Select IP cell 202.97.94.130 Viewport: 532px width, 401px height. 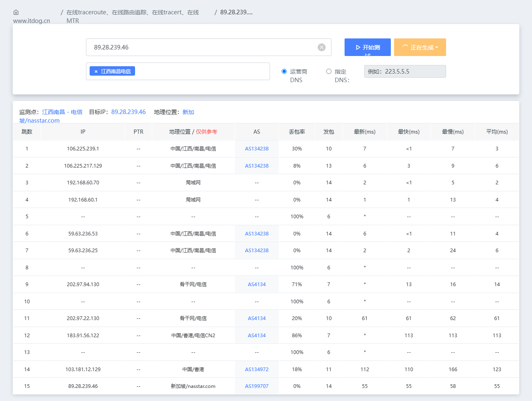pos(83,285)
